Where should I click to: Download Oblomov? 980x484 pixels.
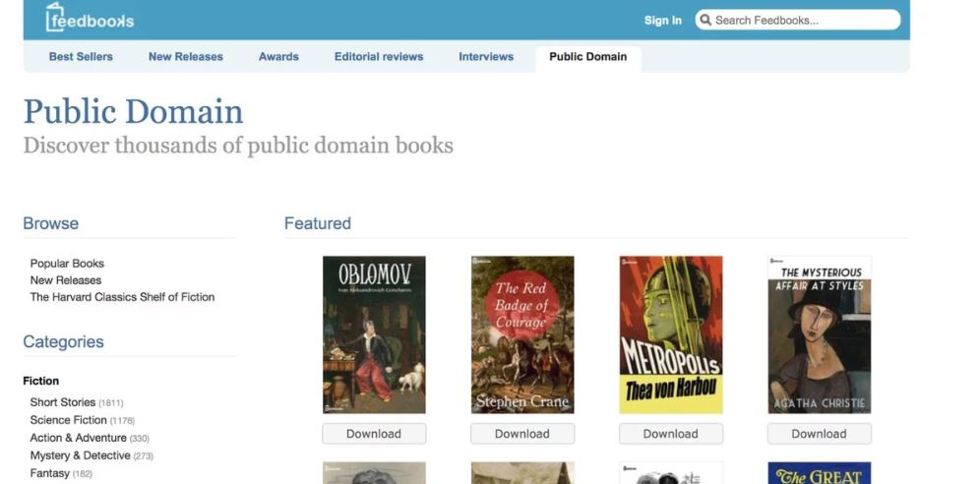pyautogui.click(x=374, y=434)
